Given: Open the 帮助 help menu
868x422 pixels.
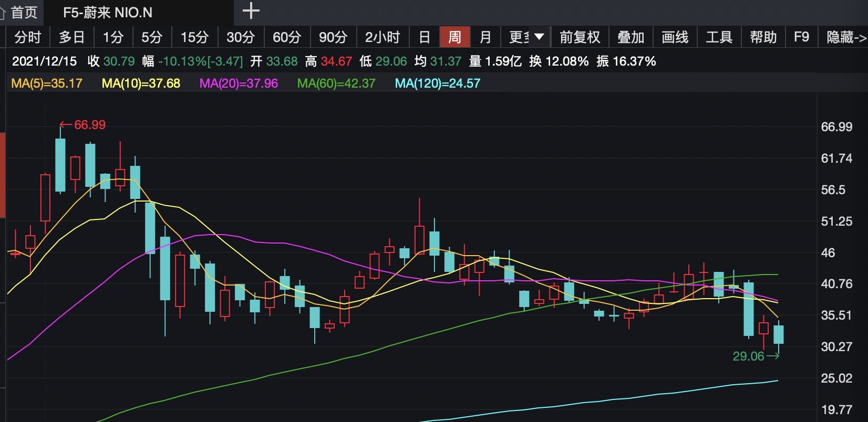Looking at the screenshot, I should (x=763, y=37).
